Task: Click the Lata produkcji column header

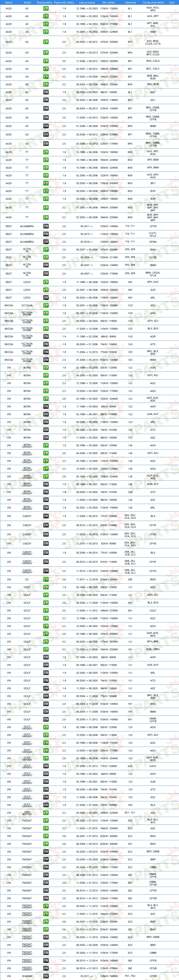Action: point(87,2)
